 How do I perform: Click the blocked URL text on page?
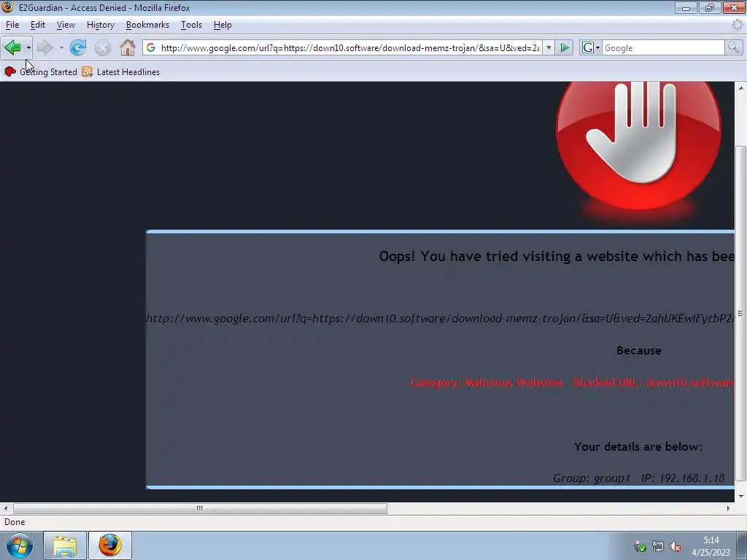pyautogui.click(x=440, y=318)
